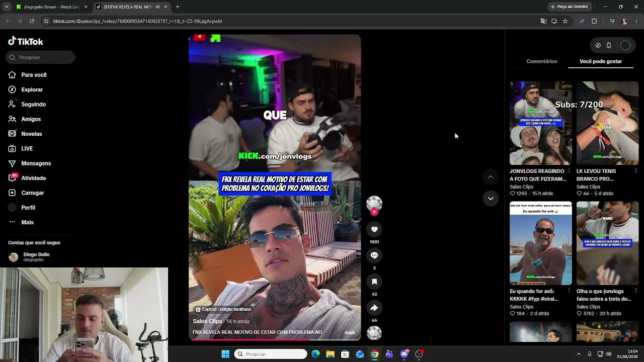Screen dimensions: 644x362
Task: Close the diegogelio Stream tab
Action: pos(86,7)
